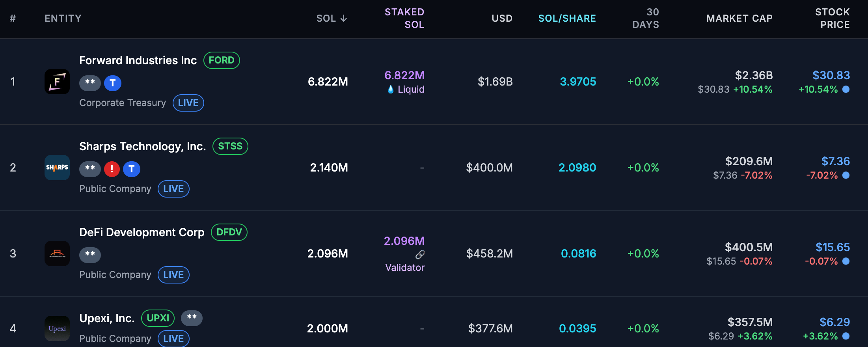Sort by Stock Price column header
The width and height of the screenshot is (868, 347).
click(x=832, y=19)
